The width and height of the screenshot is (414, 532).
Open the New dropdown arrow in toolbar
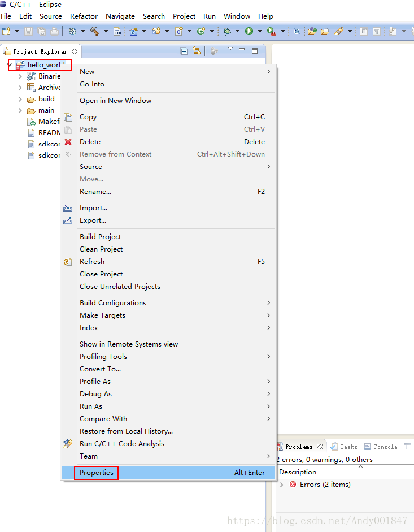17,32
